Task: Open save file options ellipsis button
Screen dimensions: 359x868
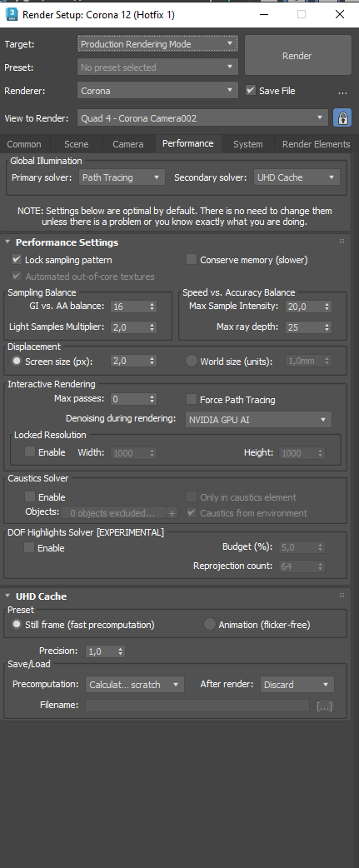Action: [x=342, y=91]
